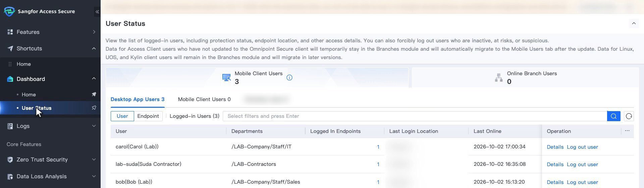Click the blue search magnifier button
This screenshot has width=644, height=188.
pyautogui.click(x=613, y=116)
